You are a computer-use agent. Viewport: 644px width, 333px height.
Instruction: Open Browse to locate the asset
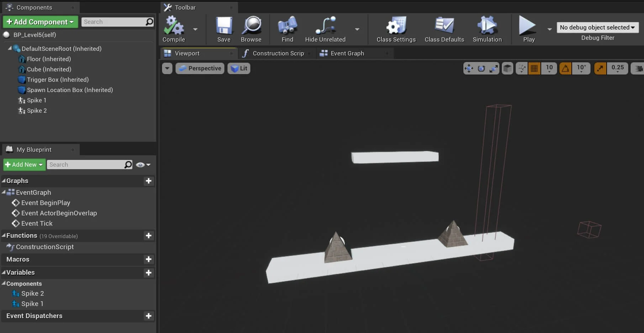[x=251, y=26]
